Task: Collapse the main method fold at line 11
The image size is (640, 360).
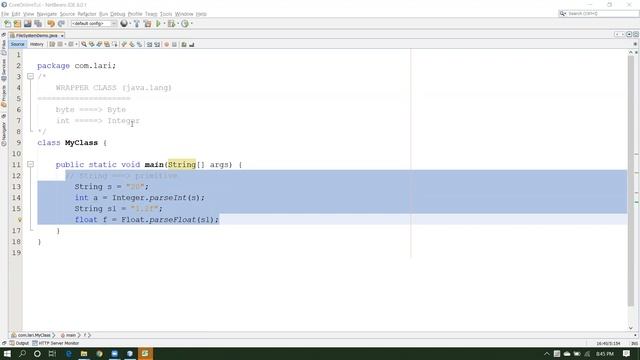Action: point(30,164)
